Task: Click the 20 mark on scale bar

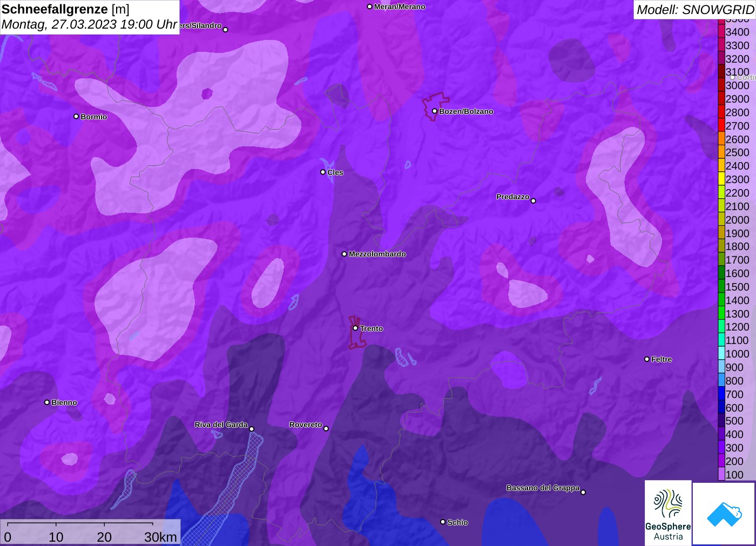Action: pyautogui.click(x=104, y=537)
